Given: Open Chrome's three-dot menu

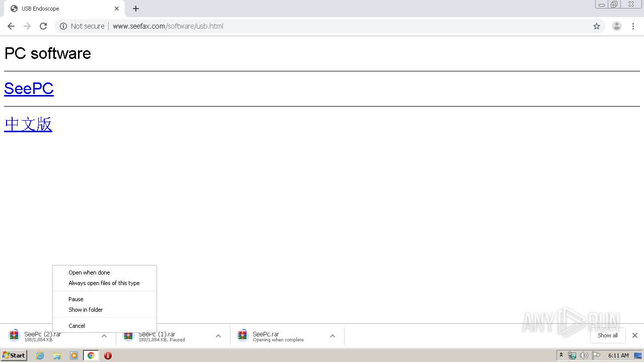Looking at the screenshot, I should tap(633, 26).
